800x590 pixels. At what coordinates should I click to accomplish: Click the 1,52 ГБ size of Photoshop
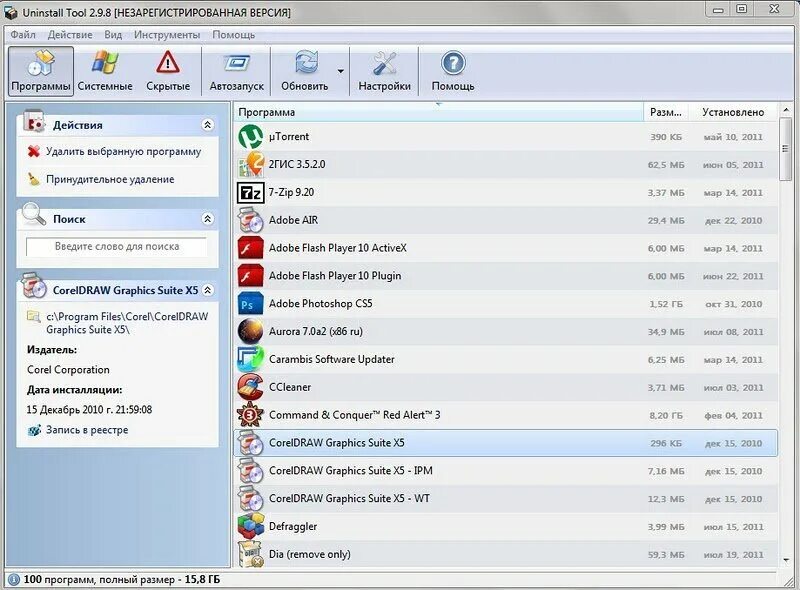666,304
